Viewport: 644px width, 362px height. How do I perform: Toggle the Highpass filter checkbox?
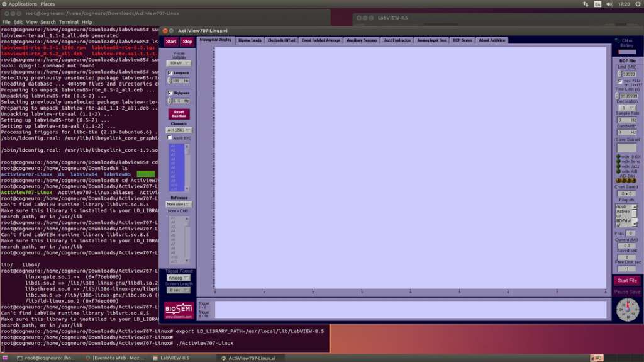[170, 93]
